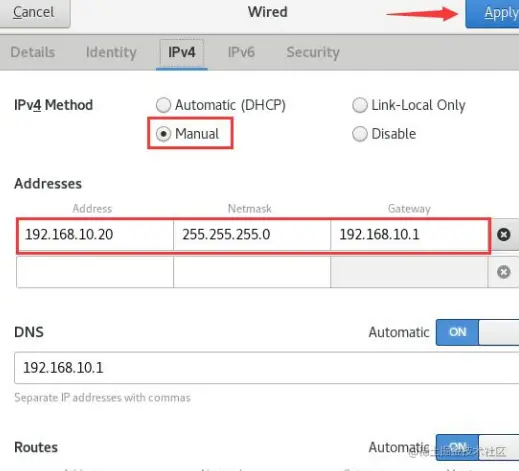Switch to the Identity tab
This screenshot has width=519, height=471.
(111, 52)
